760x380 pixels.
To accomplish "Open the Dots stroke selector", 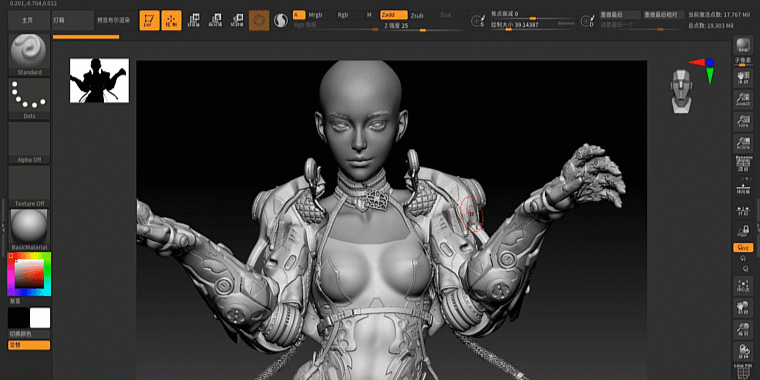I will [x=29, y=99].
